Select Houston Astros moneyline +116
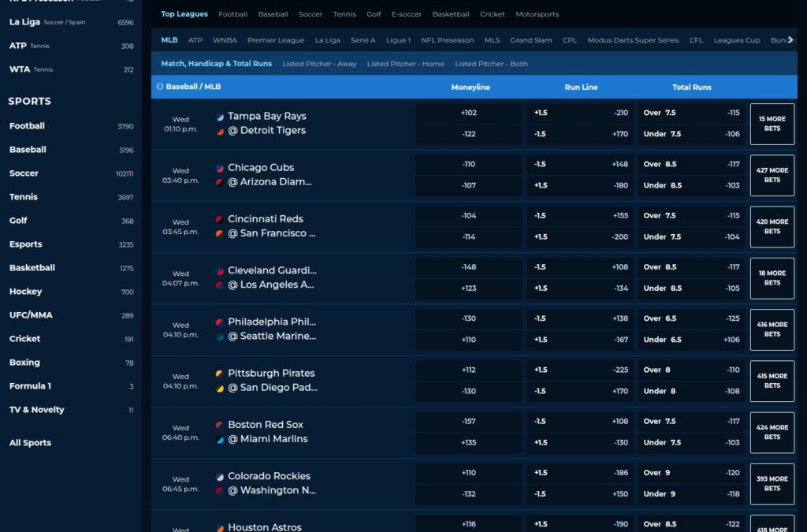This screenshot has height=532, width=807. coord(468,524)
